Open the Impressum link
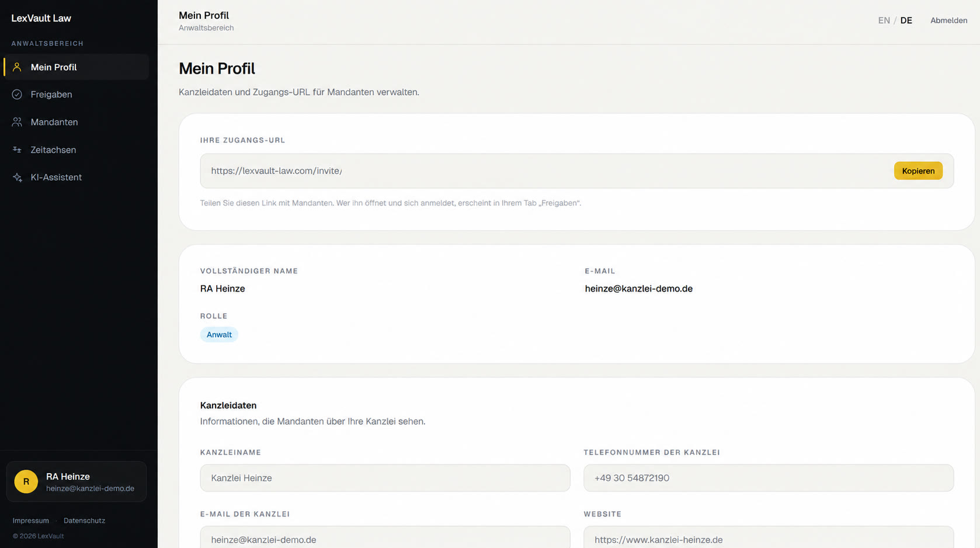Screen dimensions: 980x548 (x=31, y=521)
